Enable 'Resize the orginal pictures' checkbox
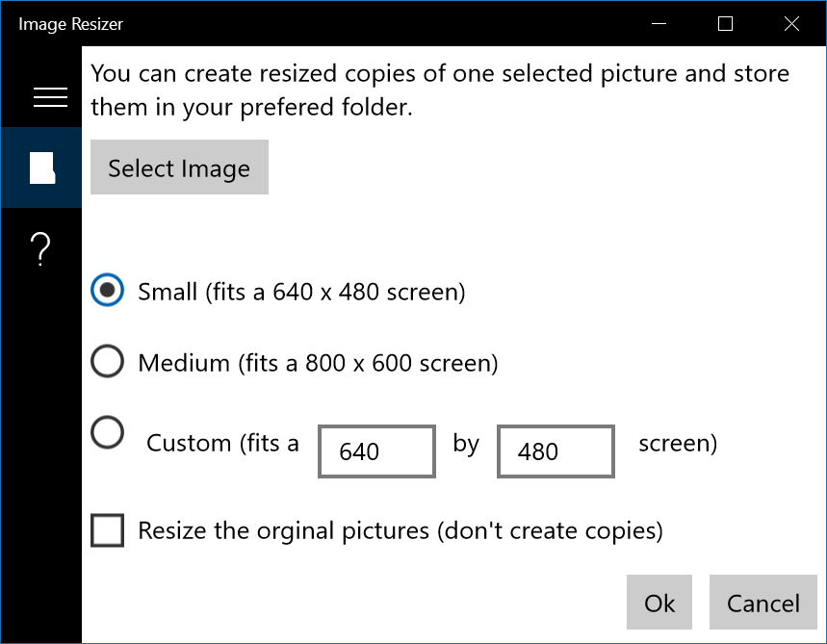Screen dimensions: 827x644 108,529
